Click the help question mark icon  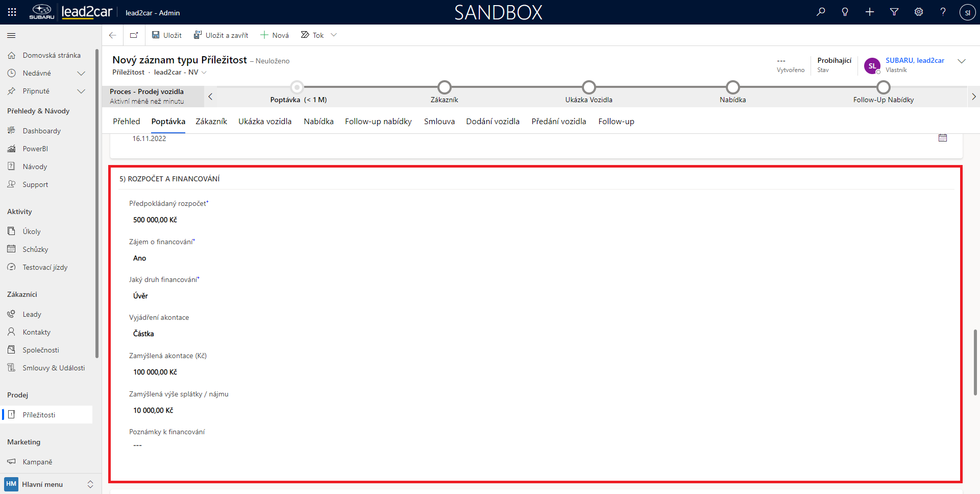pos(943,12)
